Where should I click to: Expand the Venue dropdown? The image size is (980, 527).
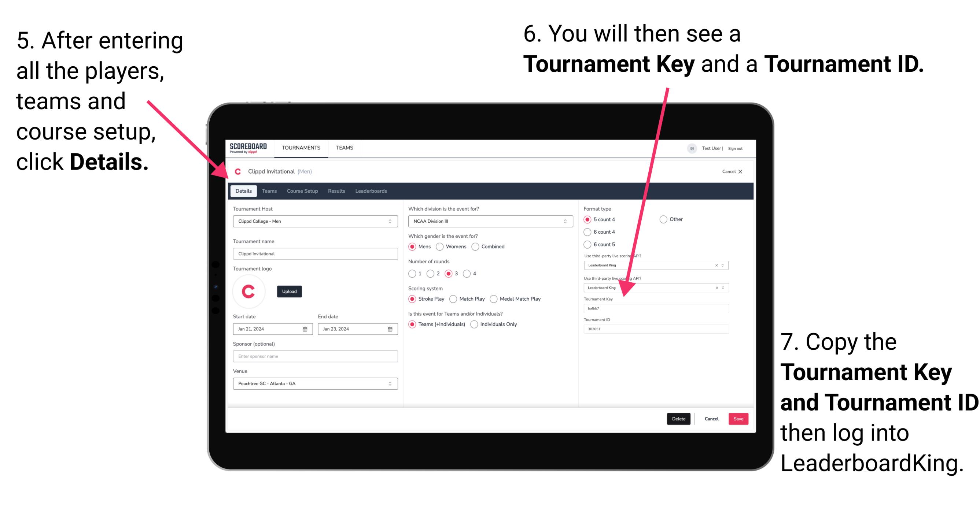(390, 383)
